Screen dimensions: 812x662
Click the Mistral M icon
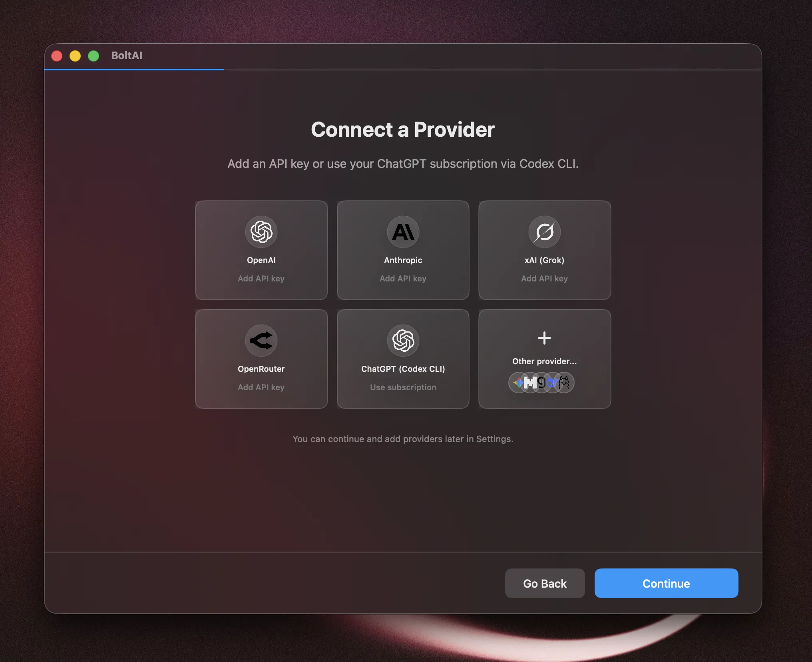tap(530, 383)
